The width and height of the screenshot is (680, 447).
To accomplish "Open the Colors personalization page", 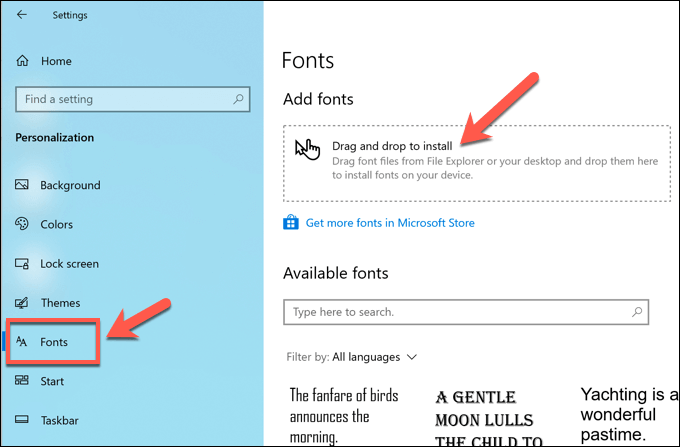I will coord(56,225).
